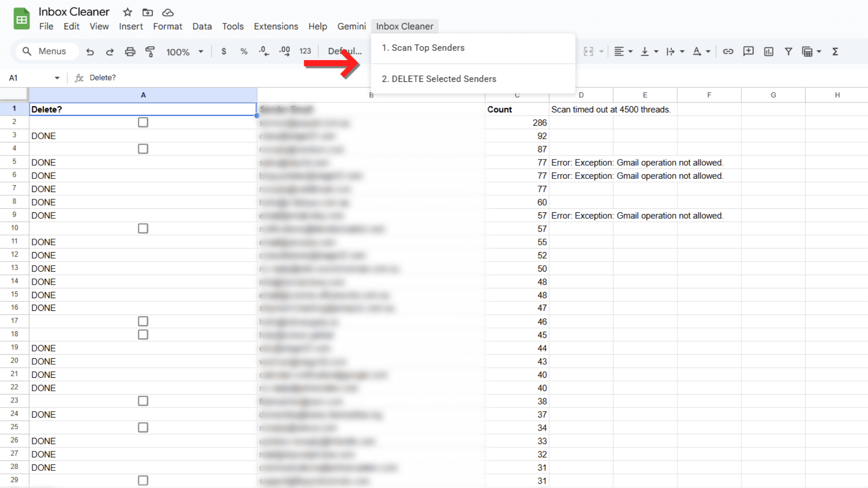Image resolution: width=868 pixels, height=488 pixels.
Task: Check the Delete box in row 2
Action: pos(143,122)
